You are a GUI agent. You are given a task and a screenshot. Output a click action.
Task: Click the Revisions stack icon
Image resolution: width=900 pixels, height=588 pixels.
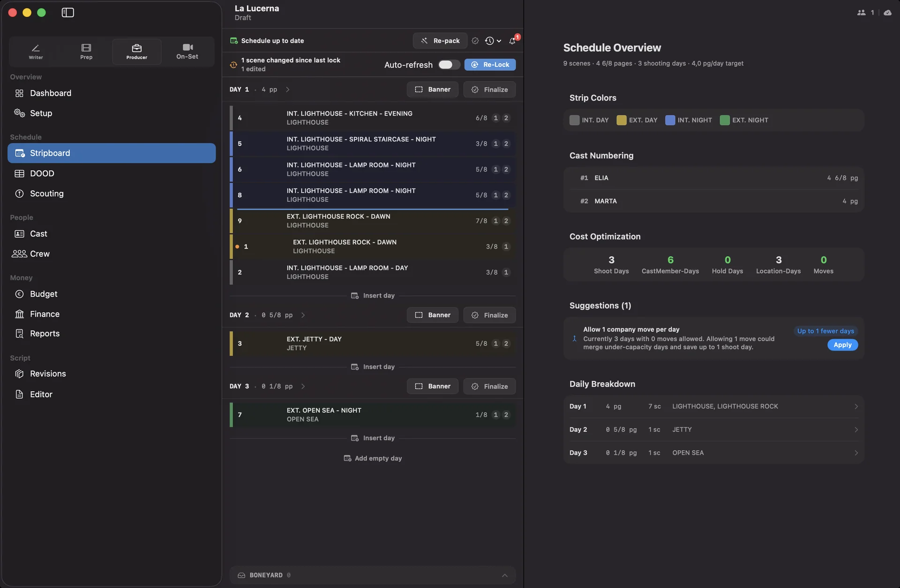pyautogui.click(x=19, y=374)
